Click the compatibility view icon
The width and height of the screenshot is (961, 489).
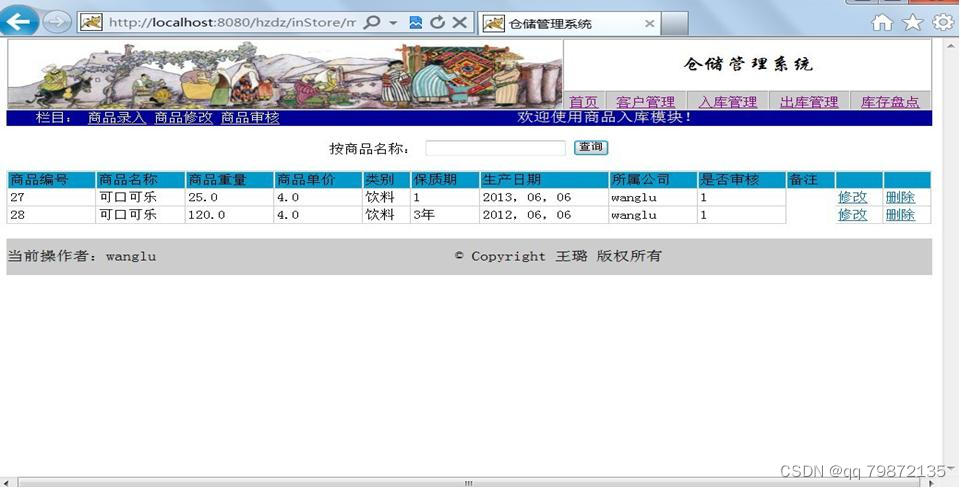pos(416,23)
